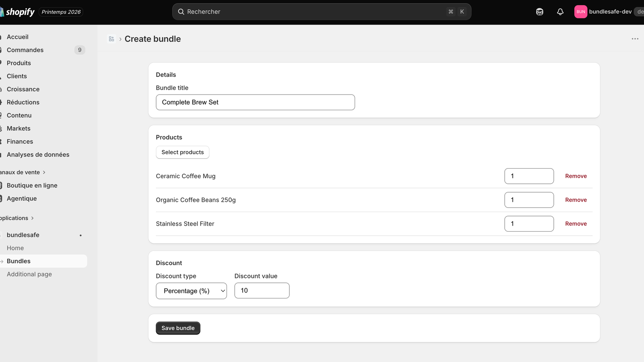Click the Stainless Steel Filter name
The image size is (644, 362).
coord(185,224)
